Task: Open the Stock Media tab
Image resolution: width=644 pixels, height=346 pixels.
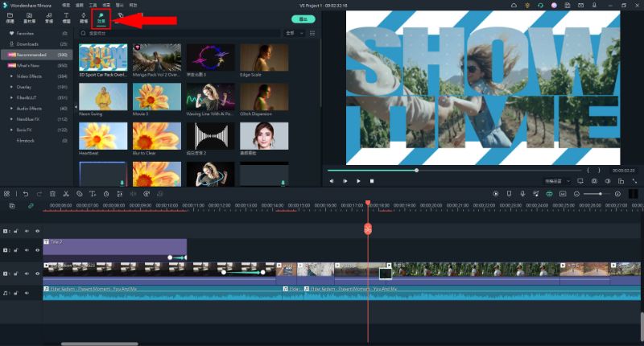Action: (29, 18)
